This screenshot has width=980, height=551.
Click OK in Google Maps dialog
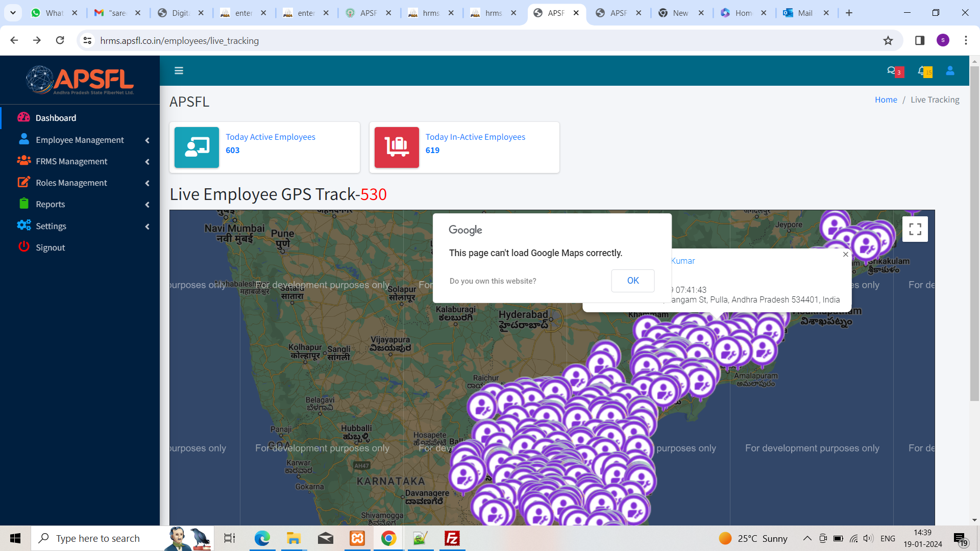pyautogui.click(x=633, y=281)
